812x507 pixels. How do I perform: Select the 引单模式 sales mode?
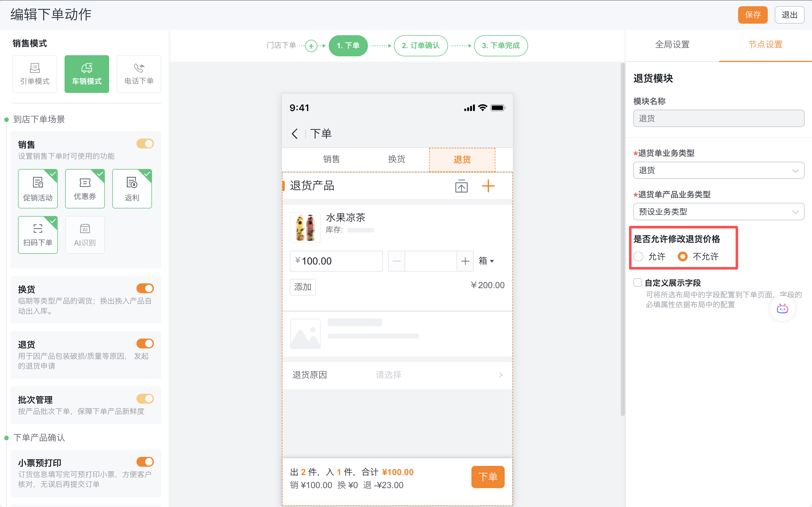(35, 74)
